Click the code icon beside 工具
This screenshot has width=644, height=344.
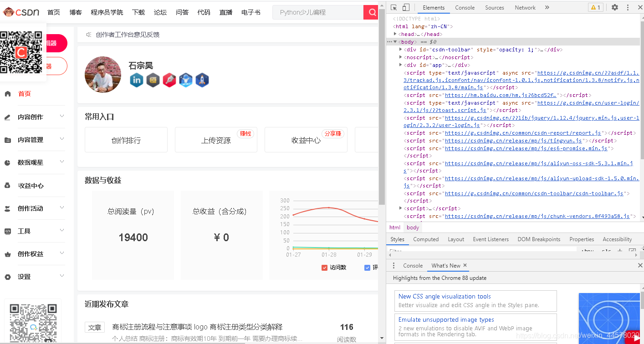pos(8,231)
